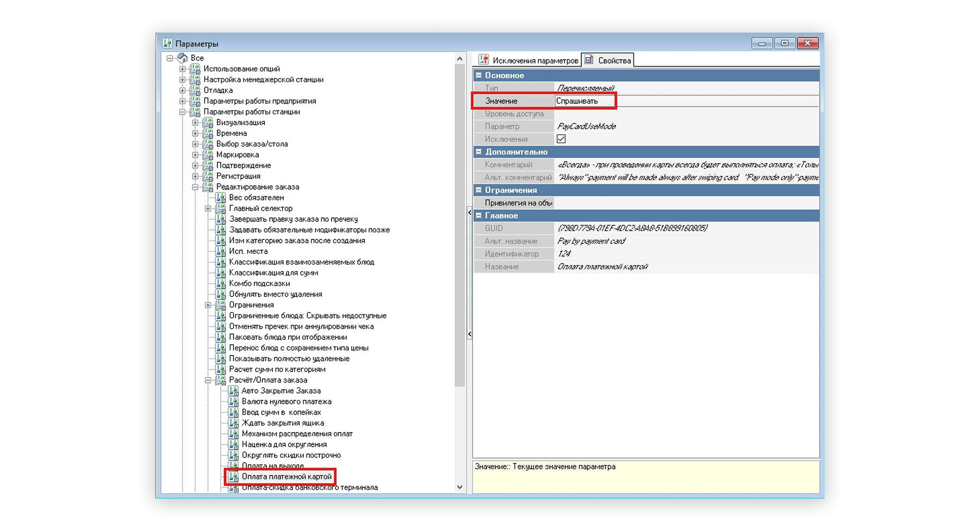This screenshot has height=531, width=980.
Task: Click the icon of Оплата платежной картой
Action: pos(233,477)
